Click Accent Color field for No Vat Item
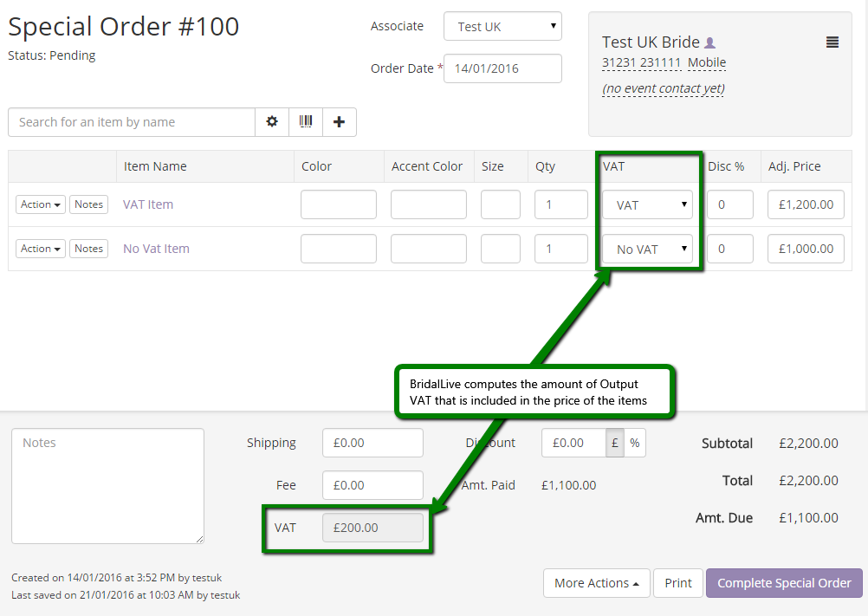Screen dimensions: 868x616 (429, 249)
